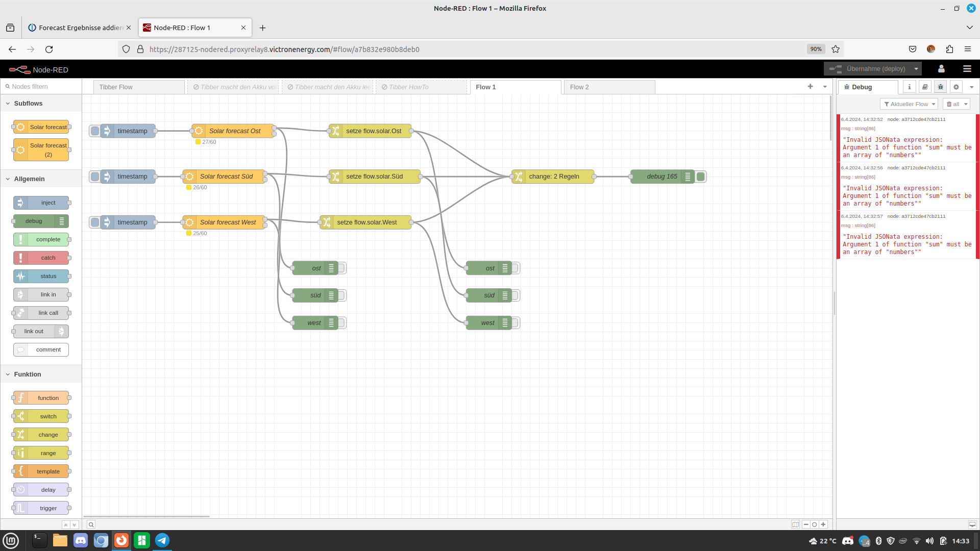The image size is (980, 551).
Task: Select the change: 2 Regeln node
Action: (x=553, y=177)
